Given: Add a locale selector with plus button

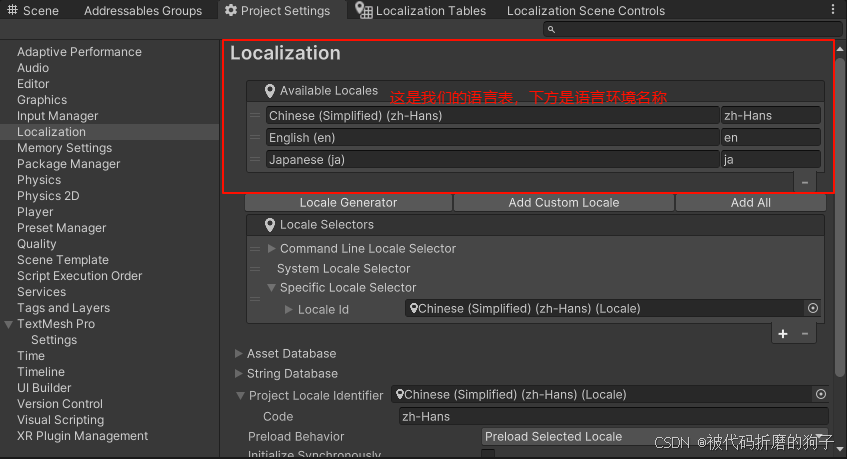Looking at the screenshot, I should [x=783, y=334].
